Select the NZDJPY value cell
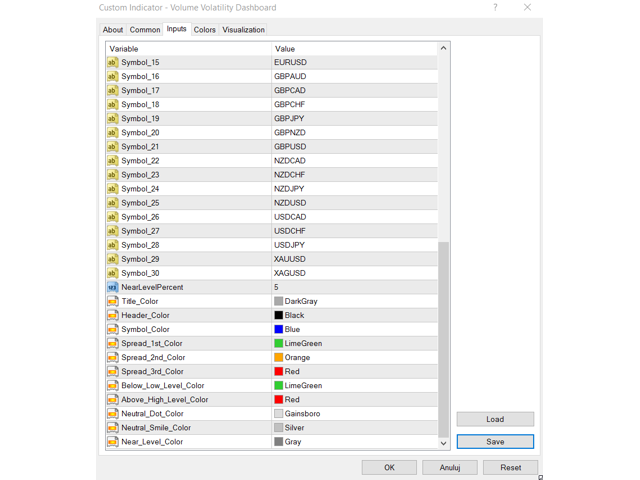This screenshot has height=480, width=640. point(354,189)
